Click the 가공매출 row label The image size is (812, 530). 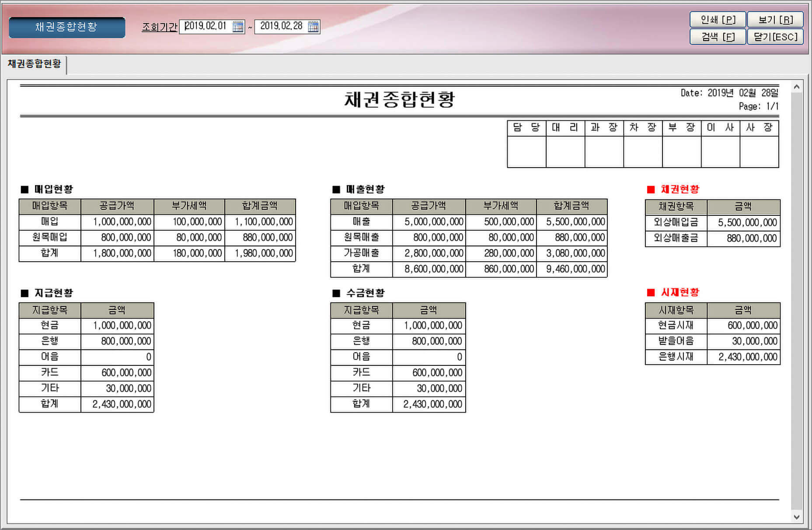(362, 253)
